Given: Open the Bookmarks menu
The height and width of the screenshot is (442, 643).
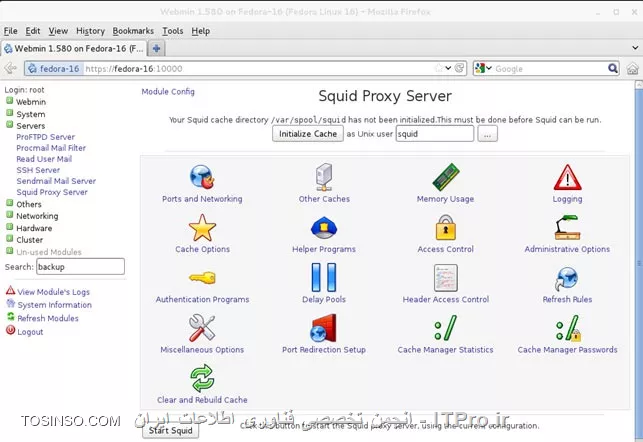Looking at the screenshot, I should pos(133,31).
